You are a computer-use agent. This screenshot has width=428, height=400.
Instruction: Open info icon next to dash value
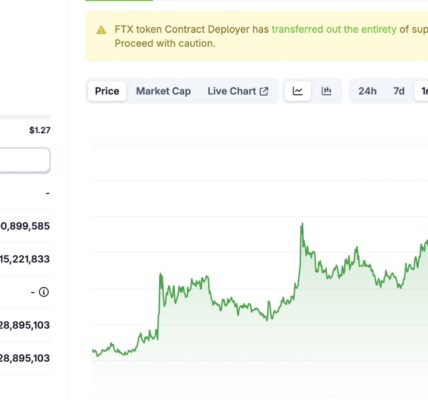click(x=44, y=292)
